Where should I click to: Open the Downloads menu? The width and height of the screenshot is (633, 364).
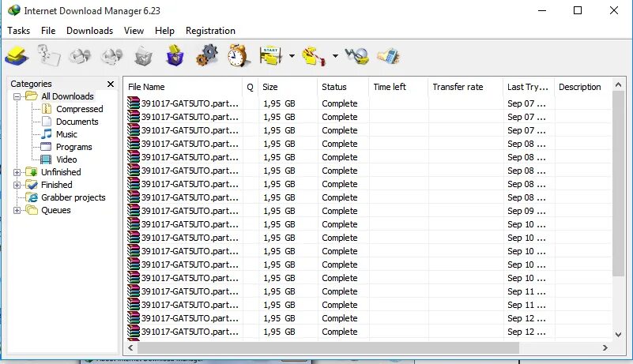(89, 31)
